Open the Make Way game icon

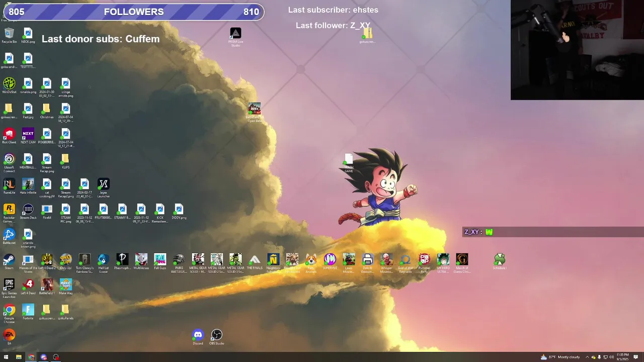tap(65, 287)
